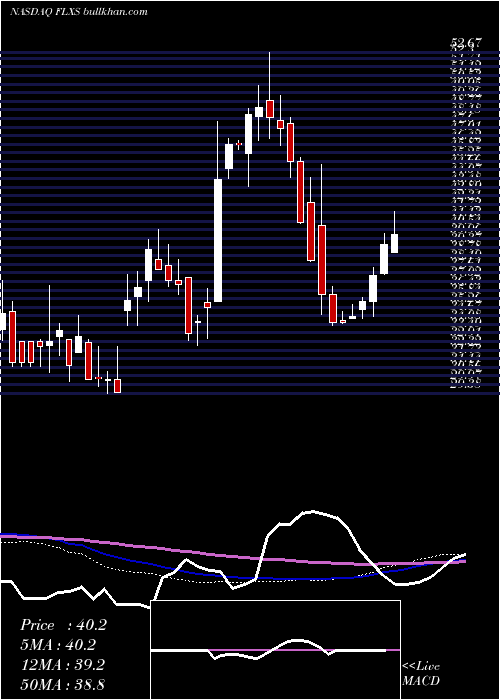Image resolution: width=500 pixels, height=700 pixels.
Task: Click the tallest white candlestick body
Action: (x=218, y=241)
